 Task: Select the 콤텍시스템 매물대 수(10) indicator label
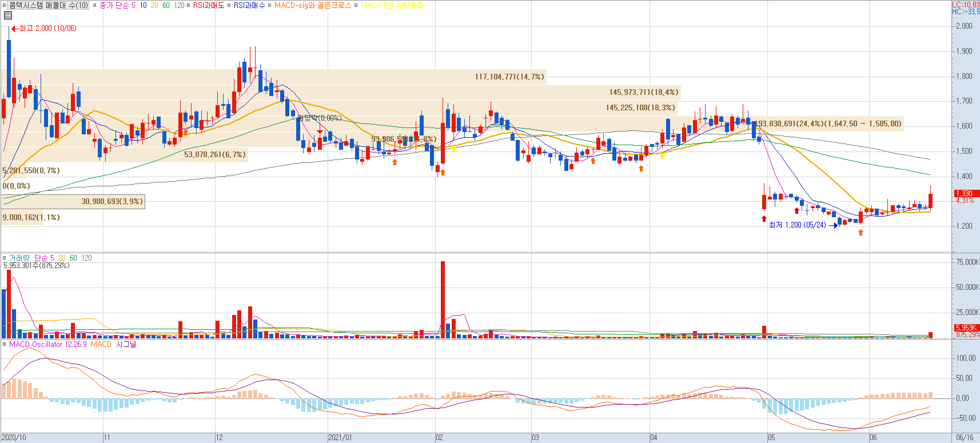[49, 5]
